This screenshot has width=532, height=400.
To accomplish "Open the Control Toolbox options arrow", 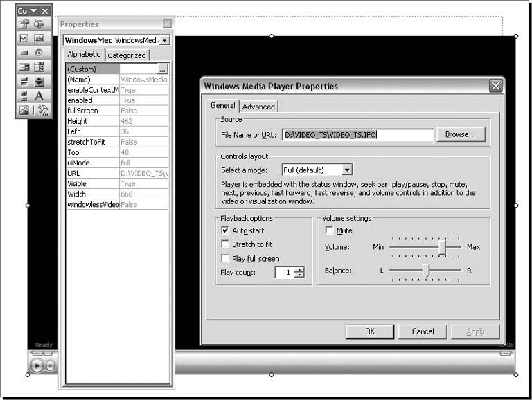I will 34,11.
